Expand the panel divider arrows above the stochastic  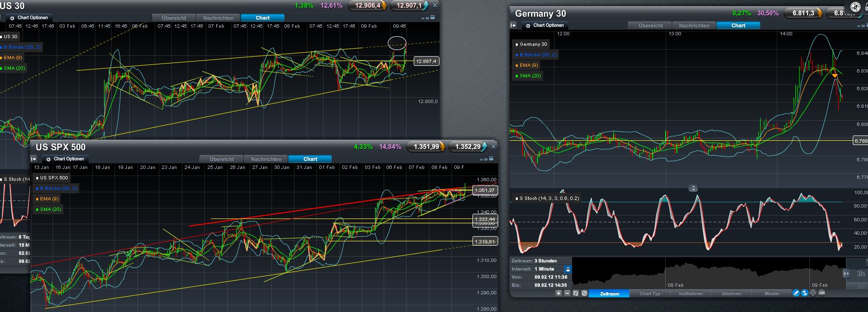[693, 188]
